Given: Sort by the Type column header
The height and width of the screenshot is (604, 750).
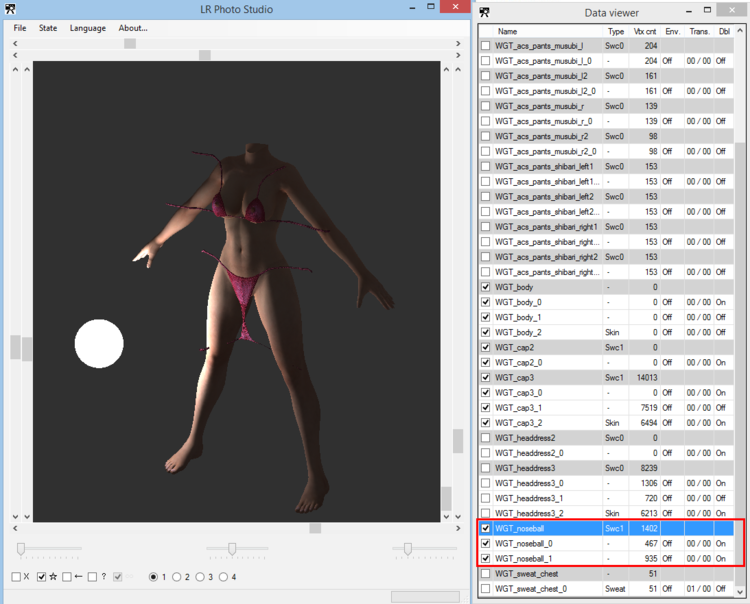Looking at the screenshot, I should point(616,31).
